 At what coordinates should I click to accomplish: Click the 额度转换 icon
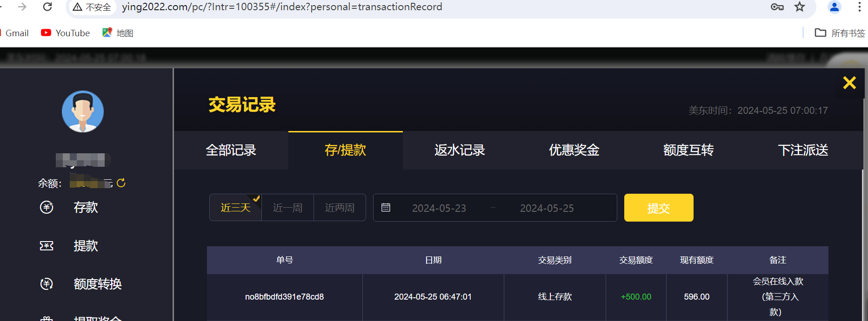point(47,284)
